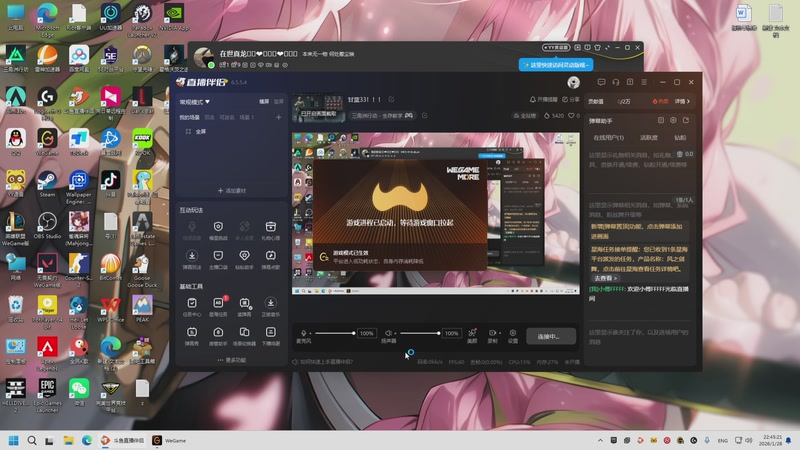Screen dimensions: 800x450
Task: Open 钻粉助手 interactive feature
Action: pos(244,259)
